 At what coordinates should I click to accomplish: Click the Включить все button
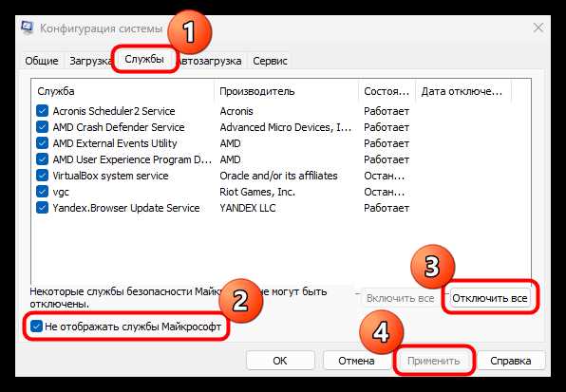(401, 298)
